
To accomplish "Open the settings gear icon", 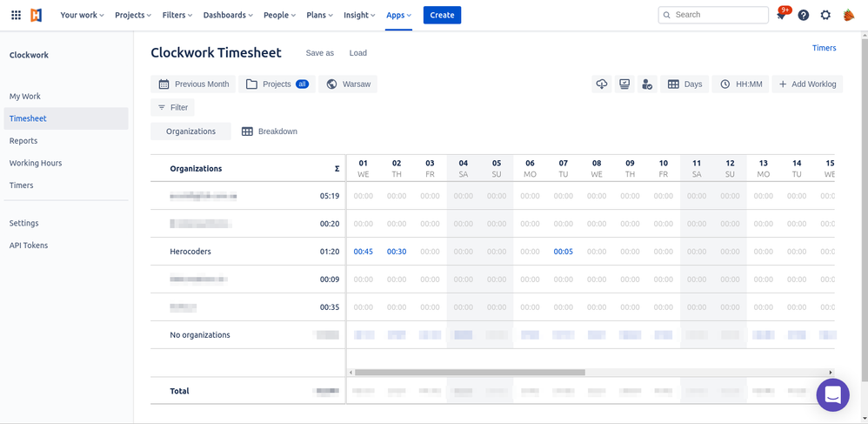I will (x=825, y=15).
